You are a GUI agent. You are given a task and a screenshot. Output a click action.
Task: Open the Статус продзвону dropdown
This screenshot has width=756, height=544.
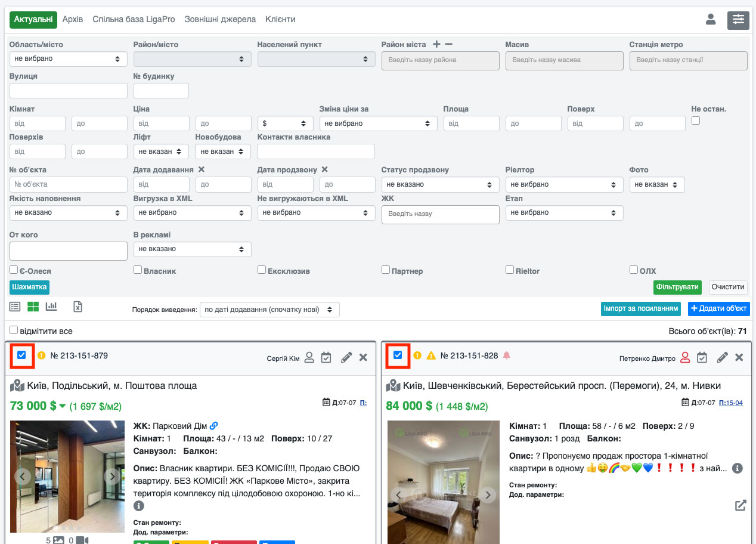click(x=441, y=184)
